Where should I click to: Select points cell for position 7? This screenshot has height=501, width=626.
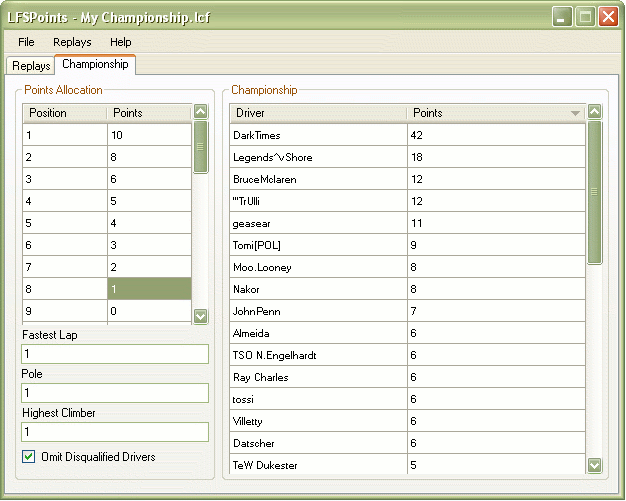point(149,267)
